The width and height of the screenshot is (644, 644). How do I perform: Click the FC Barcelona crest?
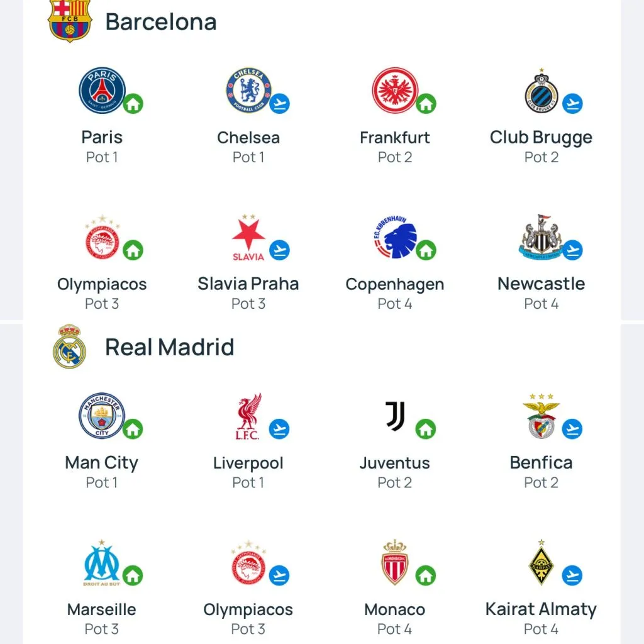coord(70,19)
